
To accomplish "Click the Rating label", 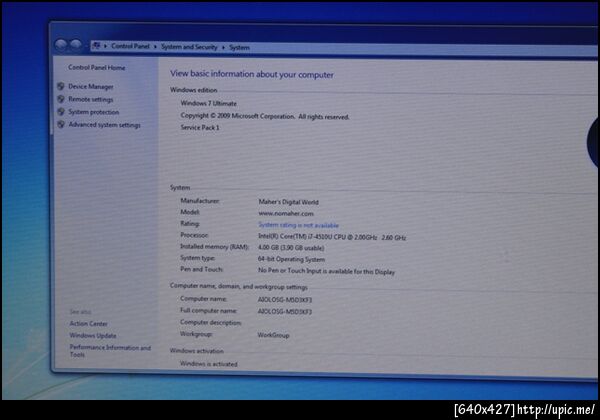I will click(x=190, y=223).
